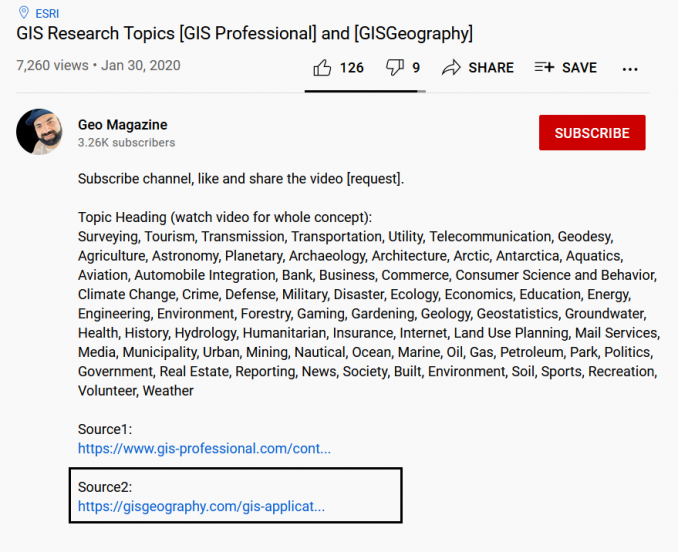Click the thumbs up like icon

[322, 68]
